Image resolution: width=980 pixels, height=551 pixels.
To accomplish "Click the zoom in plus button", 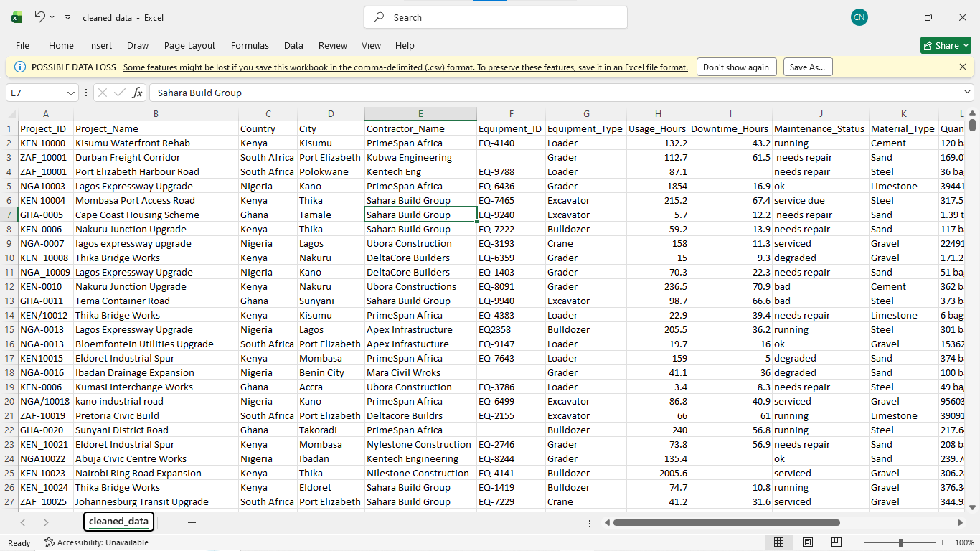I will point(942,543).
